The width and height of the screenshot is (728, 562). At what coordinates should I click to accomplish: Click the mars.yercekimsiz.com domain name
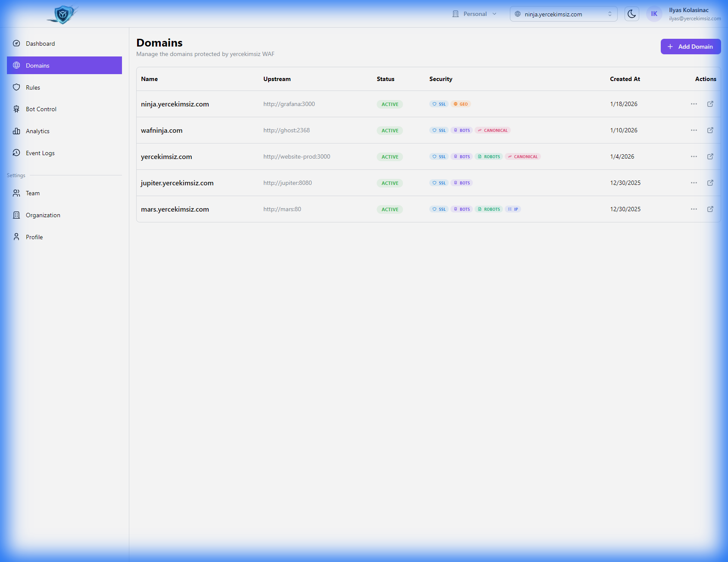(x=175, y=209)
